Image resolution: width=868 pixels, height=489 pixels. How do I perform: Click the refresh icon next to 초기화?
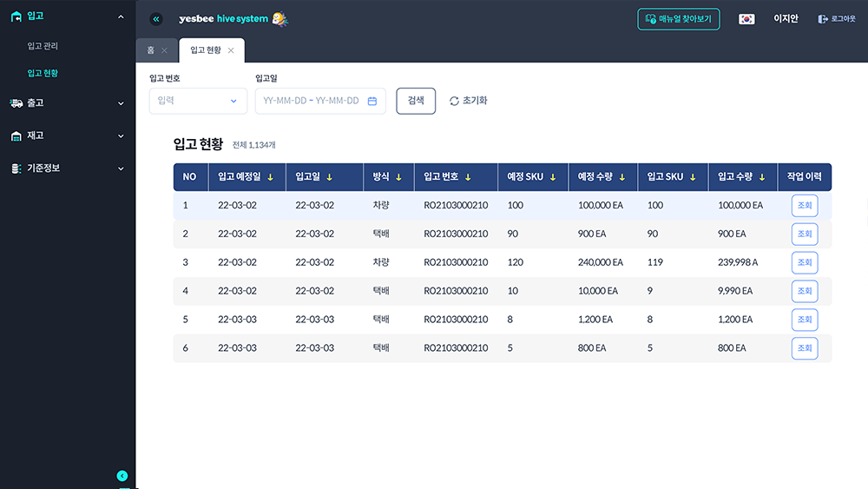454,101
